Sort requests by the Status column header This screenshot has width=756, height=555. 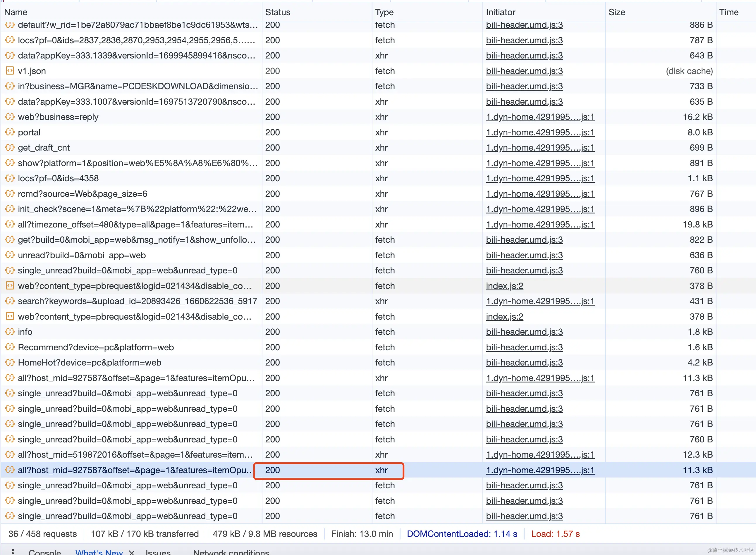[x=277, y=12]
